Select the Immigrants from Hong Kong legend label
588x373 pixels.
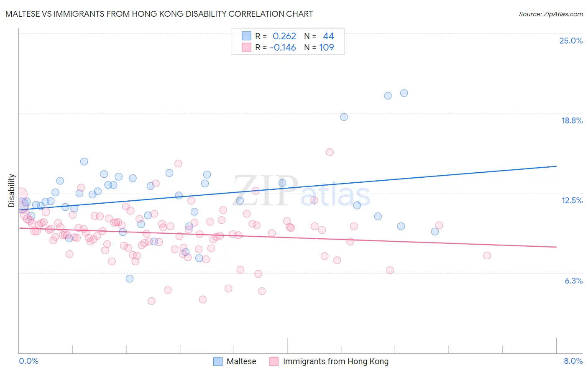[336, 361]
